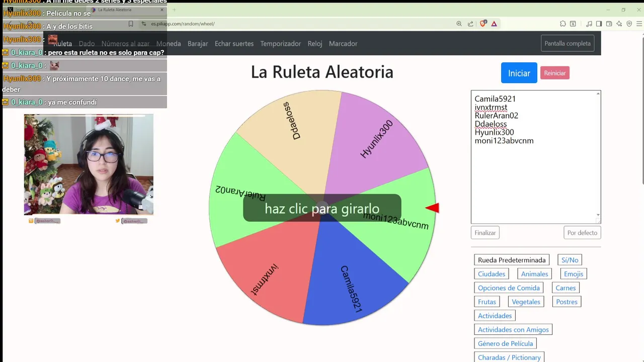Select Barajar in the navigation bar
The image size is (644, 362).
[x=198, y=44]
